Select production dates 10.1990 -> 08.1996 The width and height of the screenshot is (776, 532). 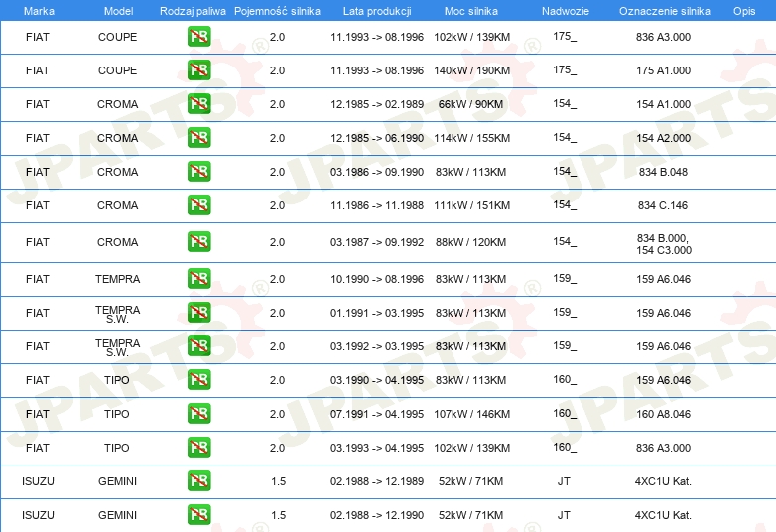coord(377,279)
